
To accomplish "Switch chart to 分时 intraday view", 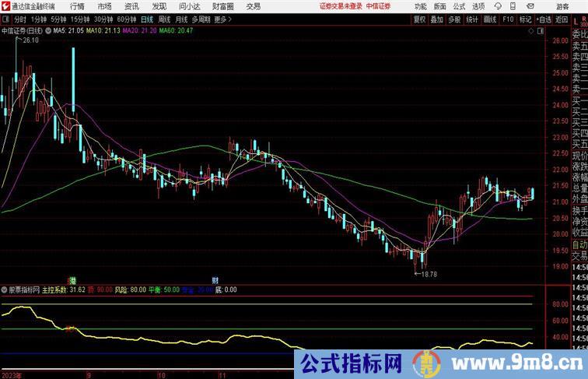I will [19, 19].
